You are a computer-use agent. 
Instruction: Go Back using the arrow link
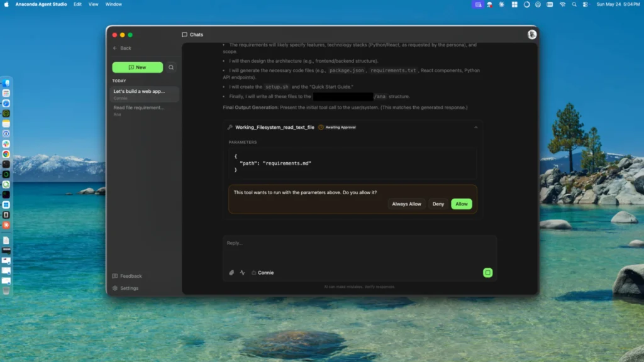click(122, 48)
